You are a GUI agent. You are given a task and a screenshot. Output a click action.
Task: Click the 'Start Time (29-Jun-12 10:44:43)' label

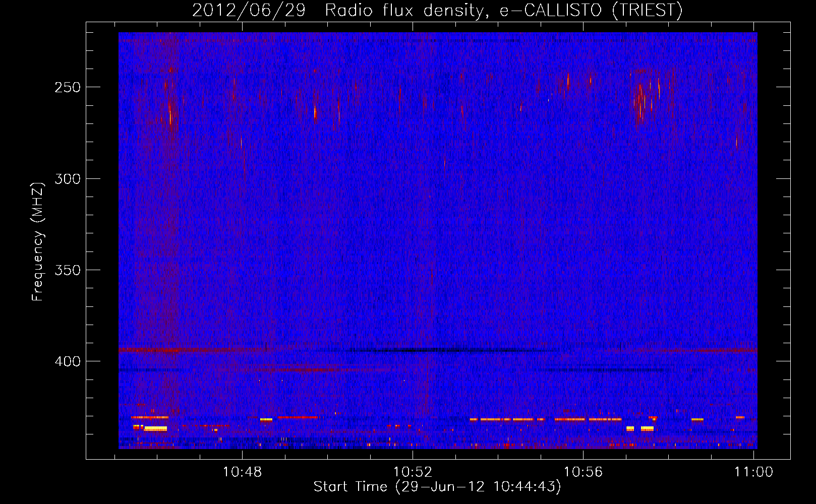tap(437, 487)
